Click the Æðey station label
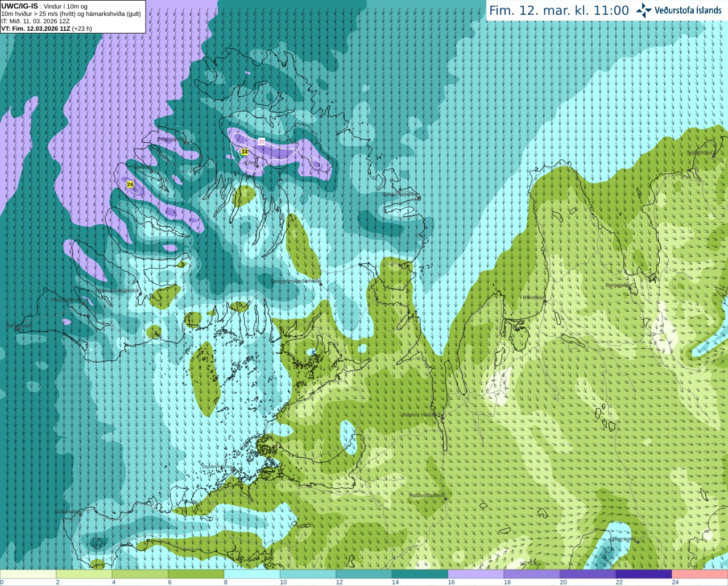The width and height of the screenshot is (728, 586). [250, 163]
